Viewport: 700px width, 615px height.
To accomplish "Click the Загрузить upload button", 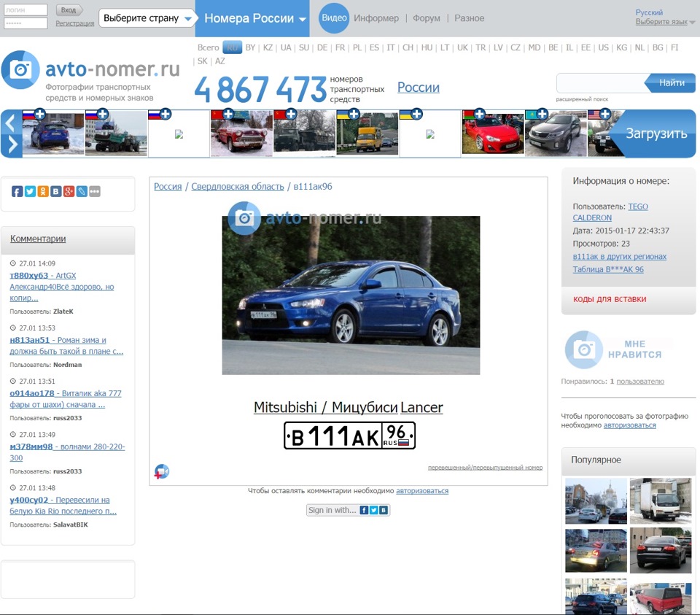I will coord(655,134).
